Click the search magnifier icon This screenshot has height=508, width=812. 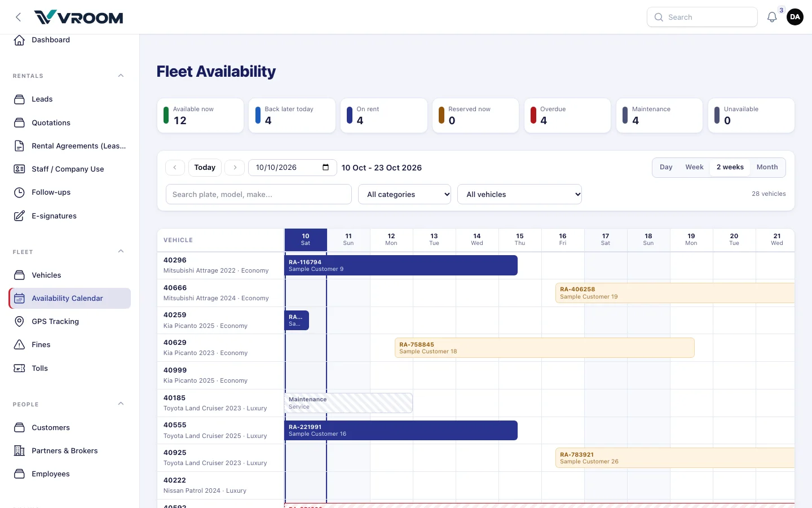(x=659, y=17)
